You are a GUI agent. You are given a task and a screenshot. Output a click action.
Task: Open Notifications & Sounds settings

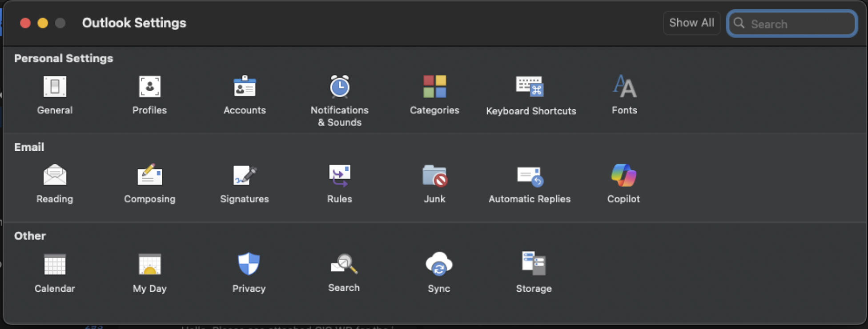click(x=339, y=101)
